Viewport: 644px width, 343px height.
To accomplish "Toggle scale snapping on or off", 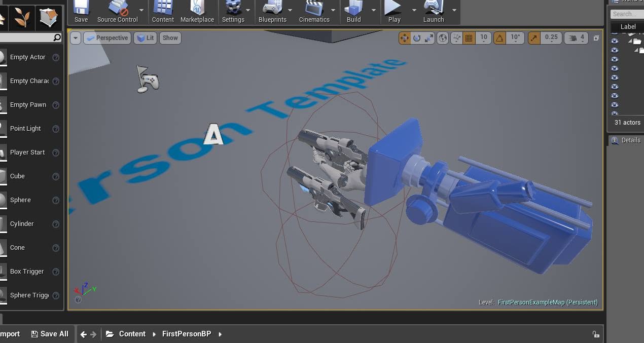I will point(534,38).
